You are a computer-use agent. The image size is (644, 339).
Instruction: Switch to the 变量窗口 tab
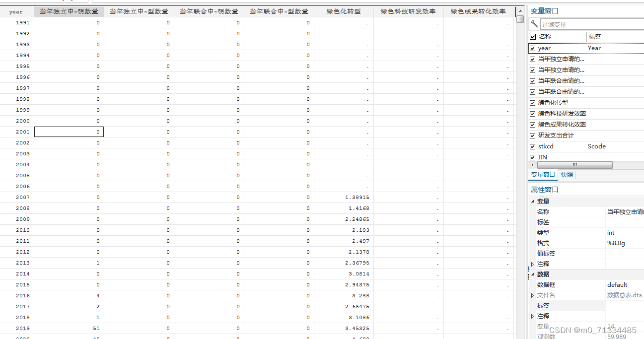pos(543,175)
